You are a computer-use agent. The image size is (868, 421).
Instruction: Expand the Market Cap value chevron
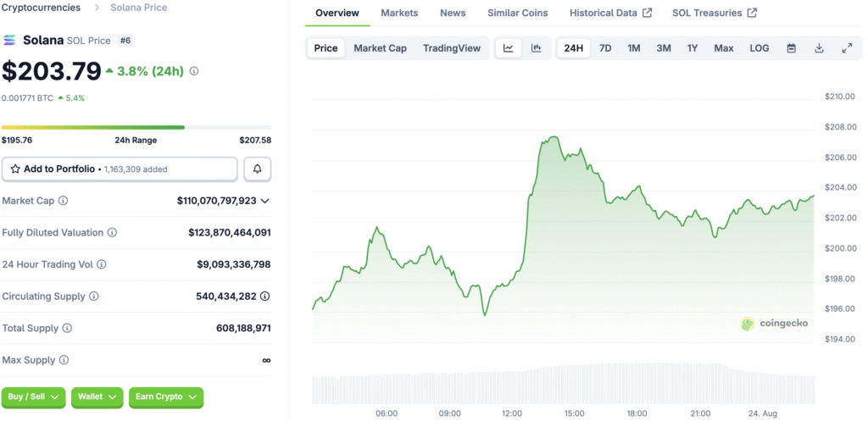click(265, 201)
